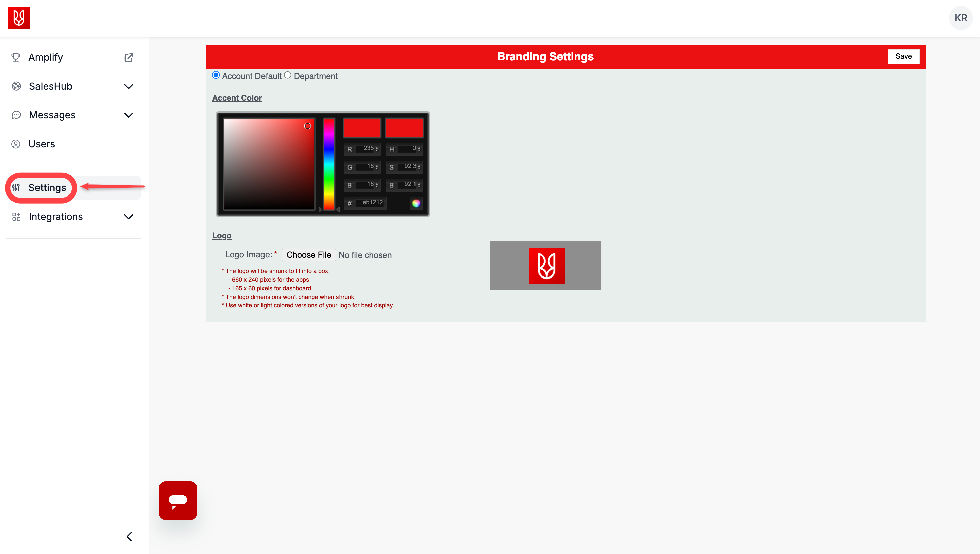
Task: Expand the Messages menu chevron
Action: coord(129,115)
